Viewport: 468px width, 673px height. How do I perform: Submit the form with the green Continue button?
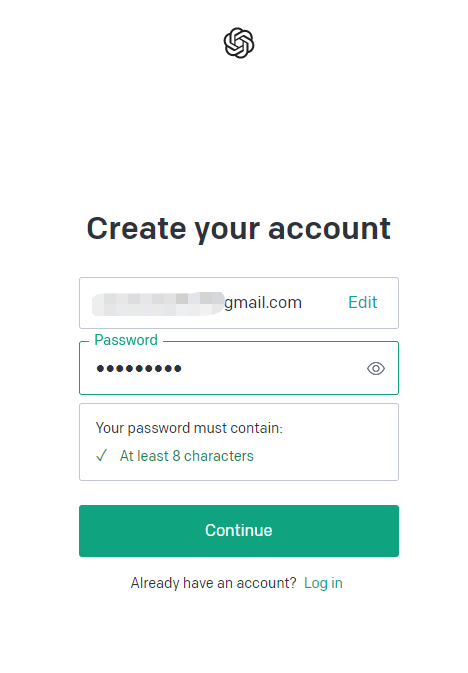coord(239,531)
